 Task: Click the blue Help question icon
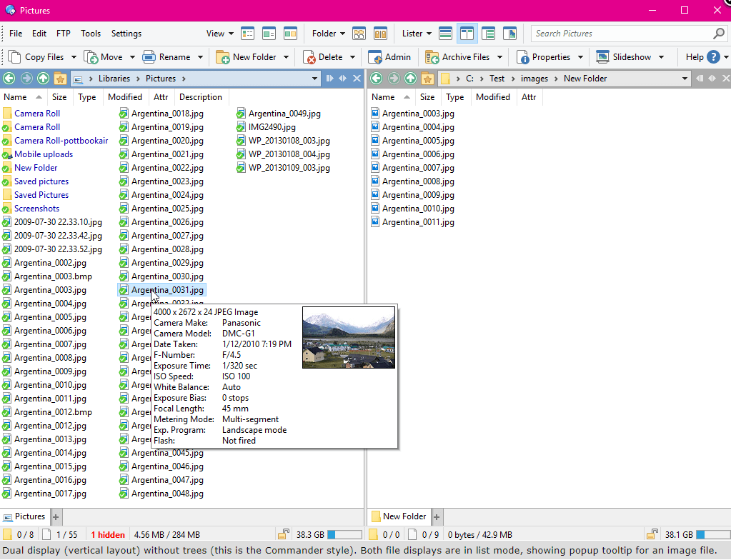pyautogui.click(x=713, y=57)
